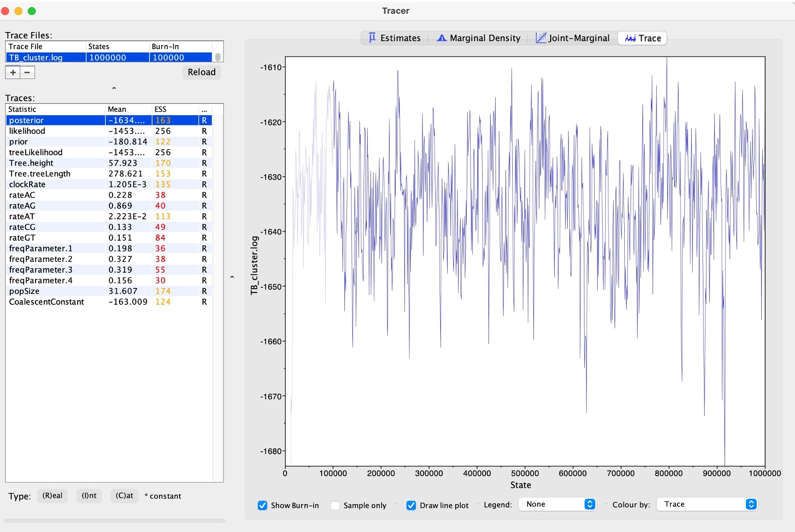Collapse the trace files panel divider arrow
The height and width of the screenshot is (532, 795).
coord(114,88)
